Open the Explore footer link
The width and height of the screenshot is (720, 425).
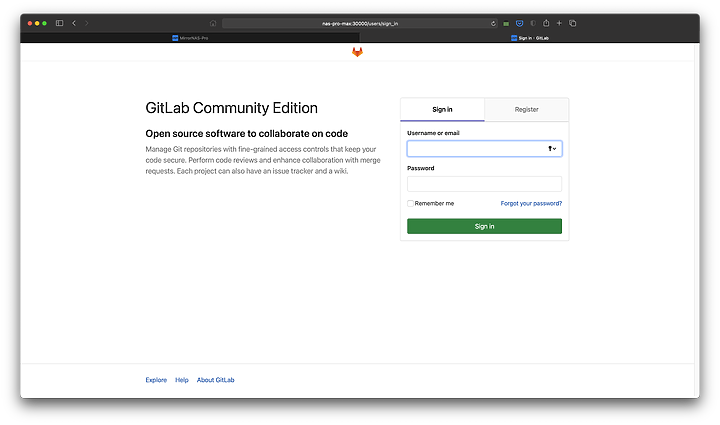156,380
